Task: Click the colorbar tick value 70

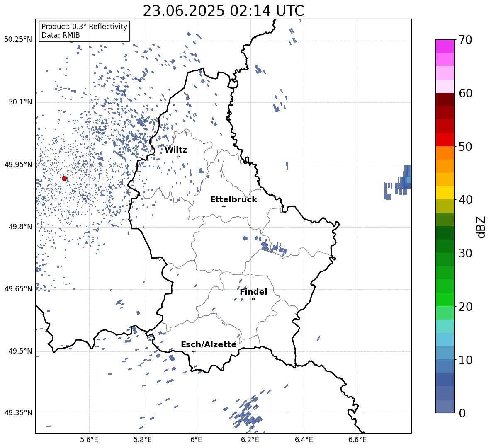Action: (465, 40)
